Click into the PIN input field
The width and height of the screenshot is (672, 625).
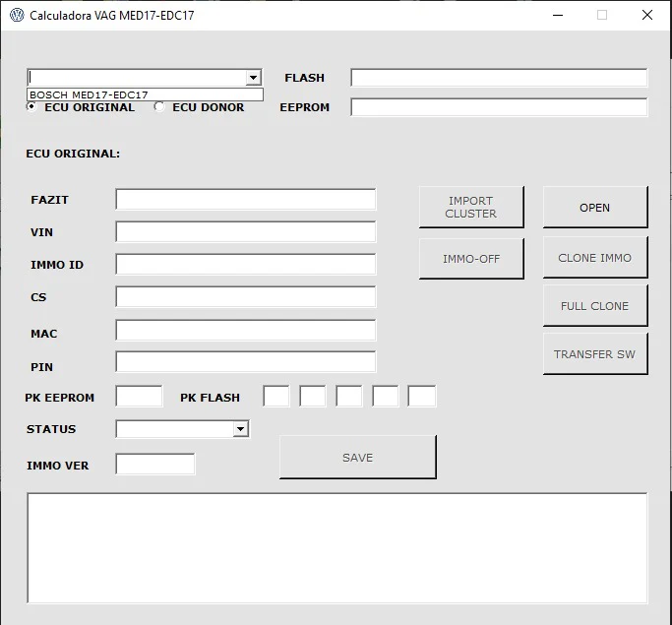click(x=246, y=362)
